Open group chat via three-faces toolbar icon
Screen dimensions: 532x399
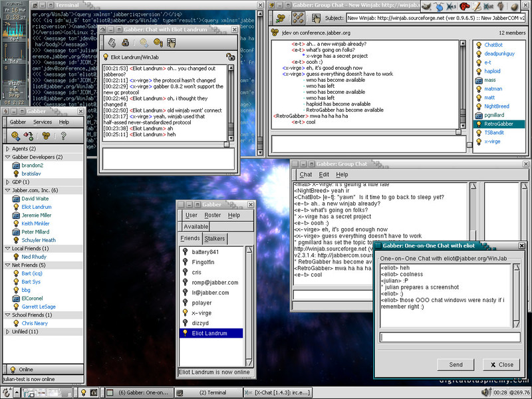tap(46, 136)
